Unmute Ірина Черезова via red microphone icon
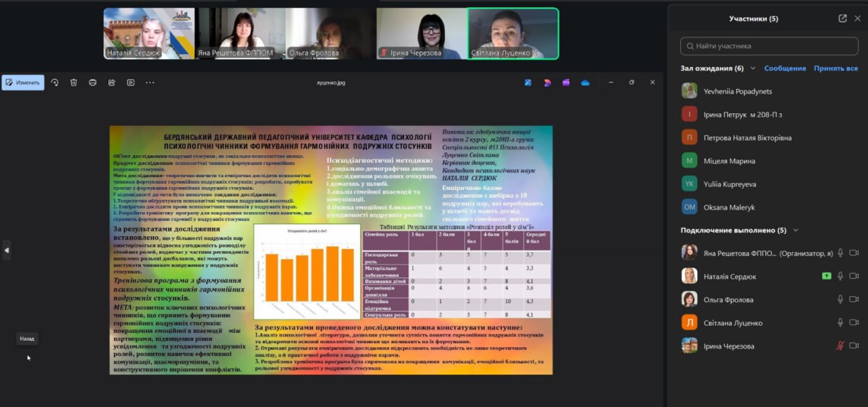The width and height of the screenshot is (868, 407). [840, 346]
